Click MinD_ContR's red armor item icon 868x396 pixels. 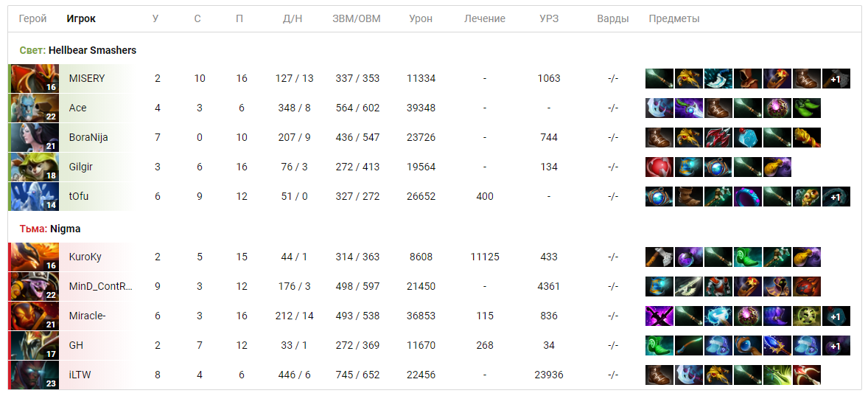pos(718,286)
